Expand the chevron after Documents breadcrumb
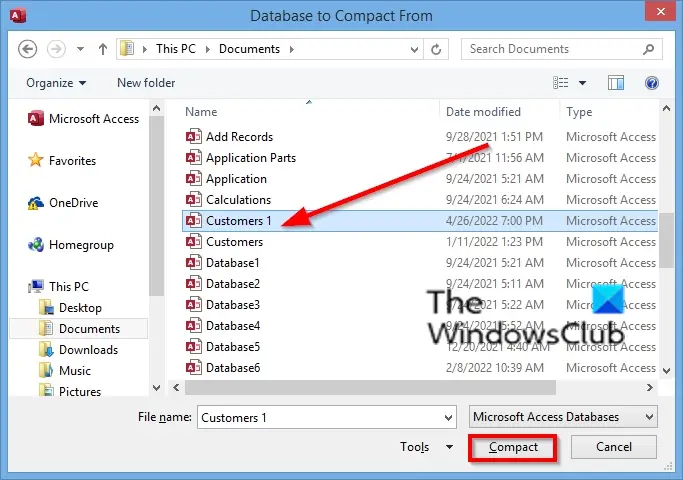683x480 pixels. pos(291,49)
